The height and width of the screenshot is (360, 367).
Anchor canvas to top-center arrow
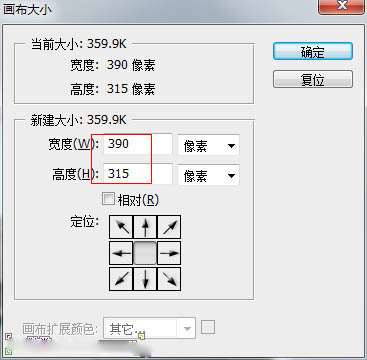click(x=145, y=227)
